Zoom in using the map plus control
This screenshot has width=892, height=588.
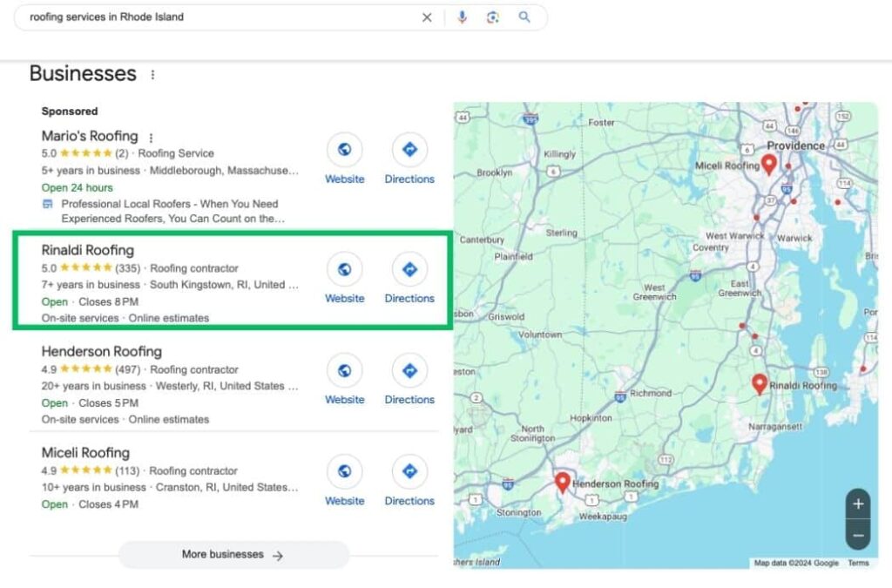pos(857,504)
